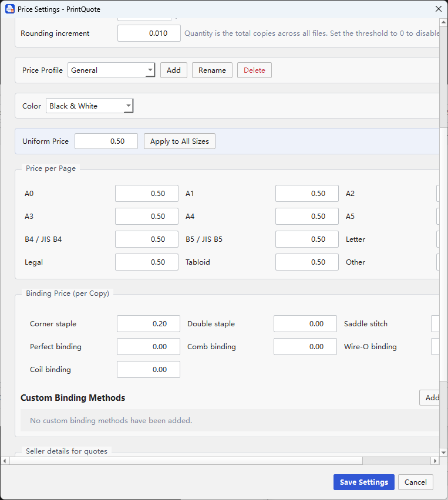Click the Add profile button

tap(174, 70)
